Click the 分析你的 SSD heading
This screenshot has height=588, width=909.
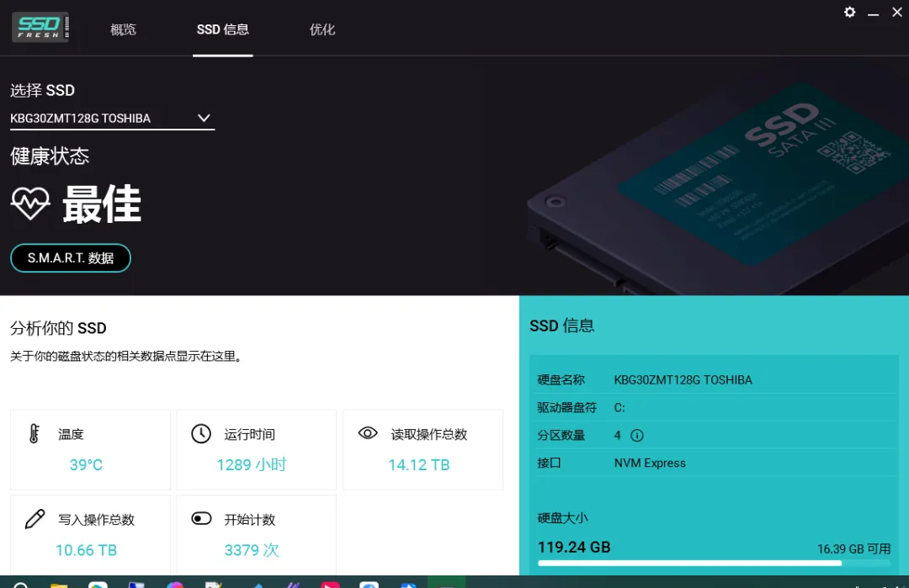pyautogui.click(x=58, y=328)
